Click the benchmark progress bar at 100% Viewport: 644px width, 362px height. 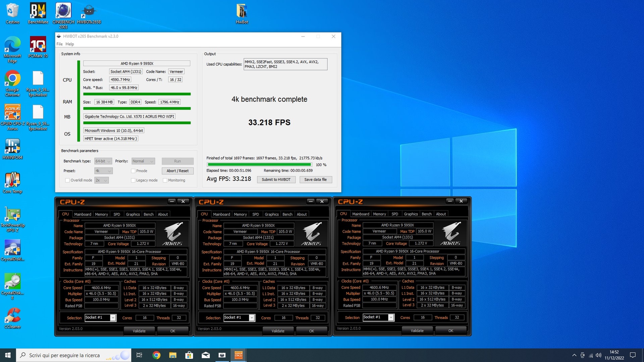(x=259, y=165)
